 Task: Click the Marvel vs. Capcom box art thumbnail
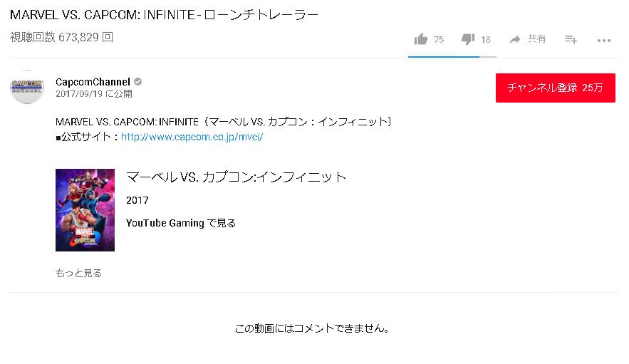point(85,210)
